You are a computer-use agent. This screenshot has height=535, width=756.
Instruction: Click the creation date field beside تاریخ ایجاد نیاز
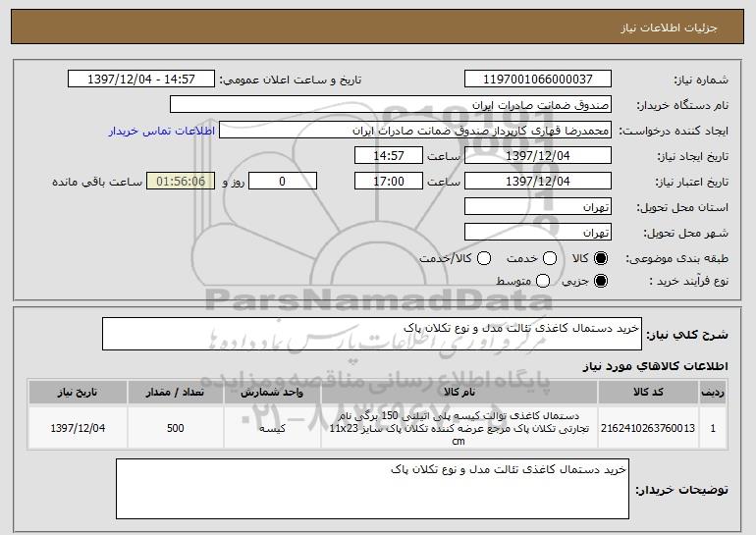click(538, 156)
